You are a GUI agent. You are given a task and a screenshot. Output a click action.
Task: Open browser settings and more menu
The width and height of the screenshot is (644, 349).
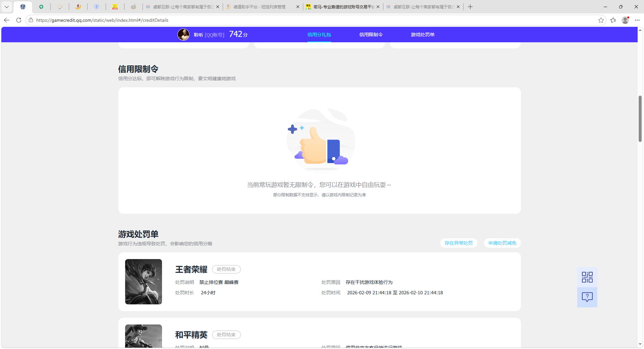(637, 20)
